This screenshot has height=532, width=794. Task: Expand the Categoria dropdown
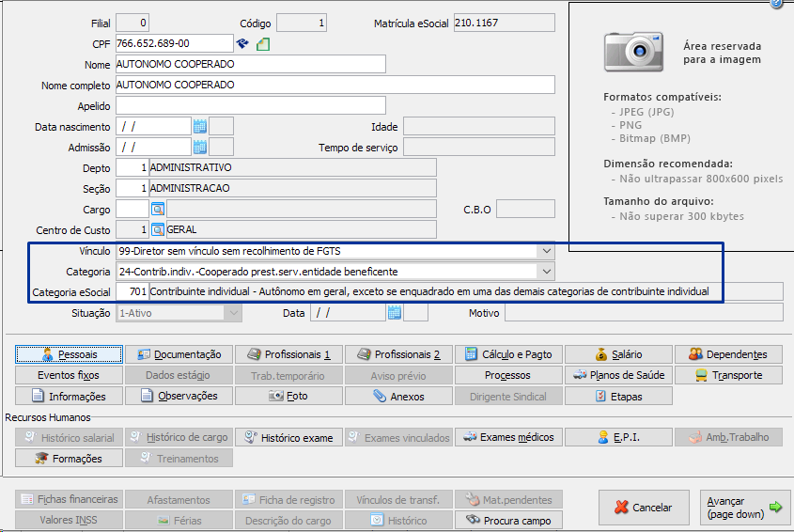click(546, 272)
